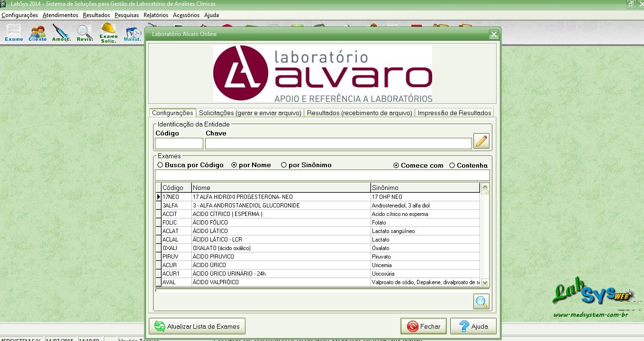Click the exam search text field

tap(322, 175)
